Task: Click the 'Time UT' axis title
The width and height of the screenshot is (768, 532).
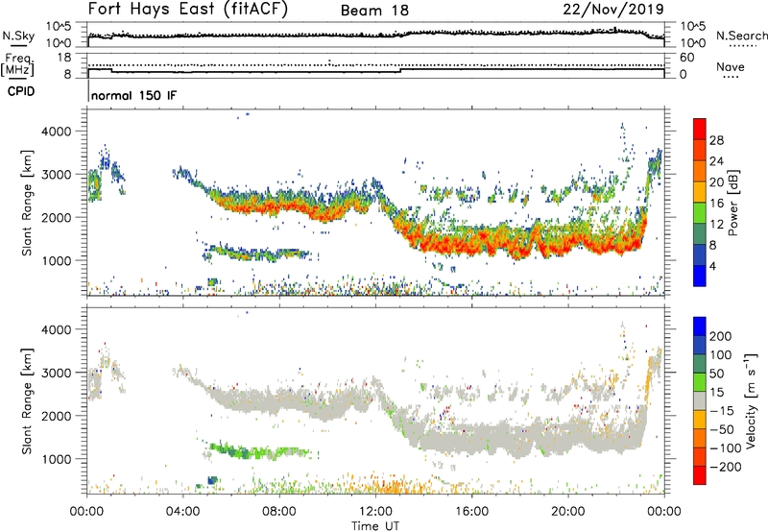Action: point(375,526)
